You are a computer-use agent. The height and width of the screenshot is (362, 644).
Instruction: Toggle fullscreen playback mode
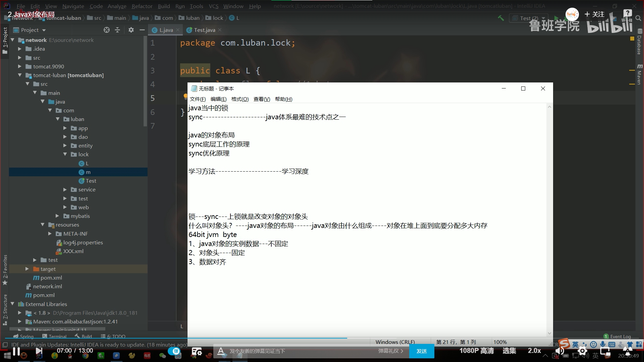(628, 351)
